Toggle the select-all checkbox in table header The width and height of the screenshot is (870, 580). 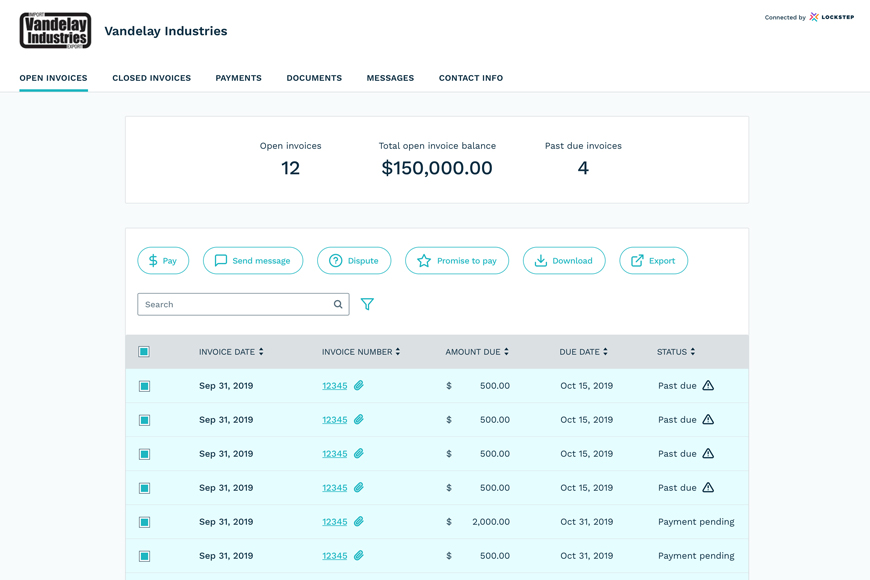144,351
